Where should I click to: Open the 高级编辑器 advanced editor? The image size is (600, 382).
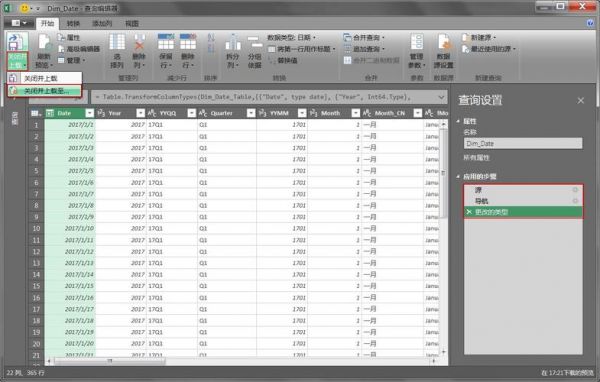point(79,49)
